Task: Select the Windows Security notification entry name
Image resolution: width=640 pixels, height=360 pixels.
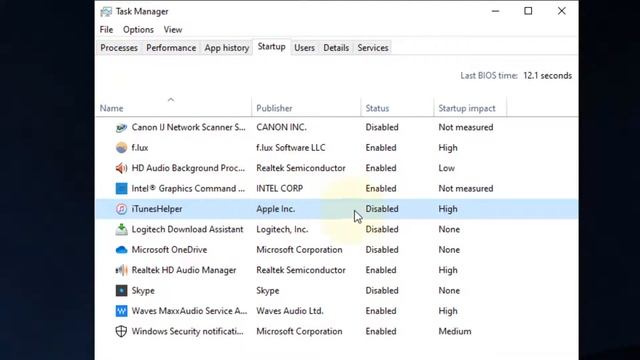Action: pos(187,331)
